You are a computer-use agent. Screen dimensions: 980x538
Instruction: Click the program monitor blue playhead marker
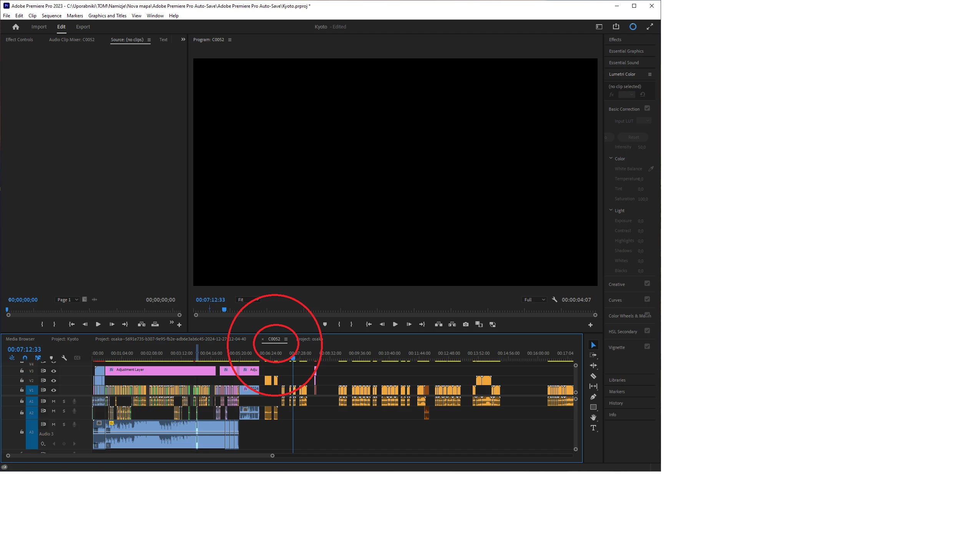point(224,309)
